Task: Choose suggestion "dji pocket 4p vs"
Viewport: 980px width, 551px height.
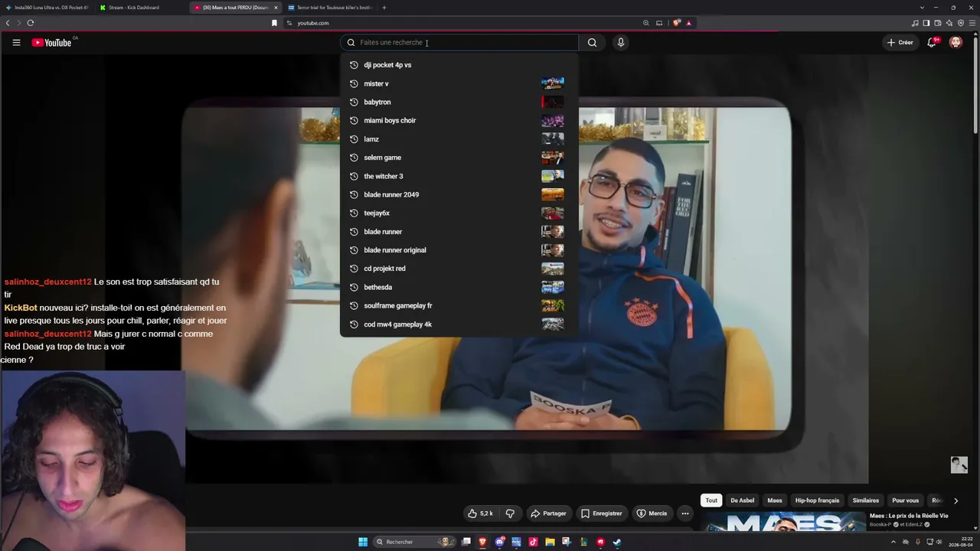Action: [459, 65]
